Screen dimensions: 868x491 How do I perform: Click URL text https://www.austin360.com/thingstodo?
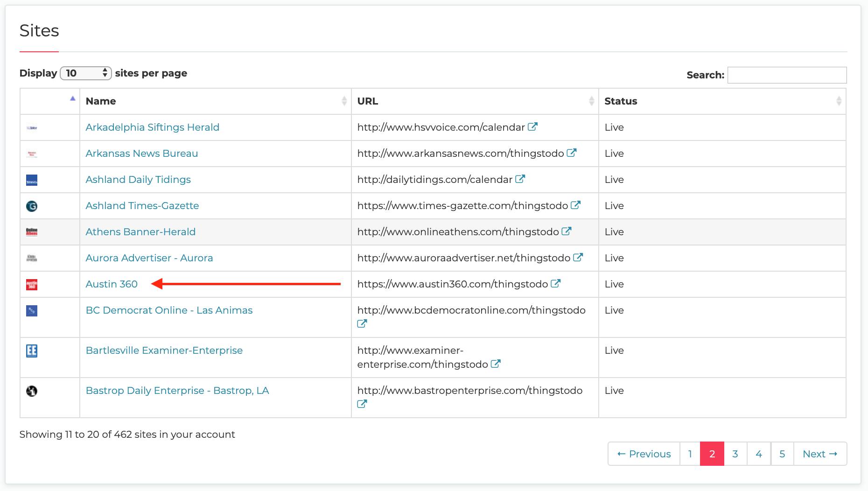[453, 284]
